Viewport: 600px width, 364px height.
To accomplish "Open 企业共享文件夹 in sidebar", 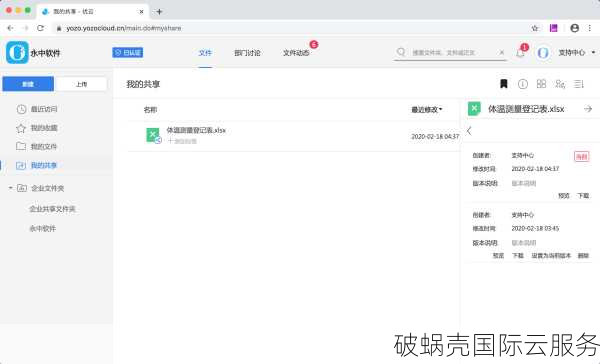I will 52,209.
